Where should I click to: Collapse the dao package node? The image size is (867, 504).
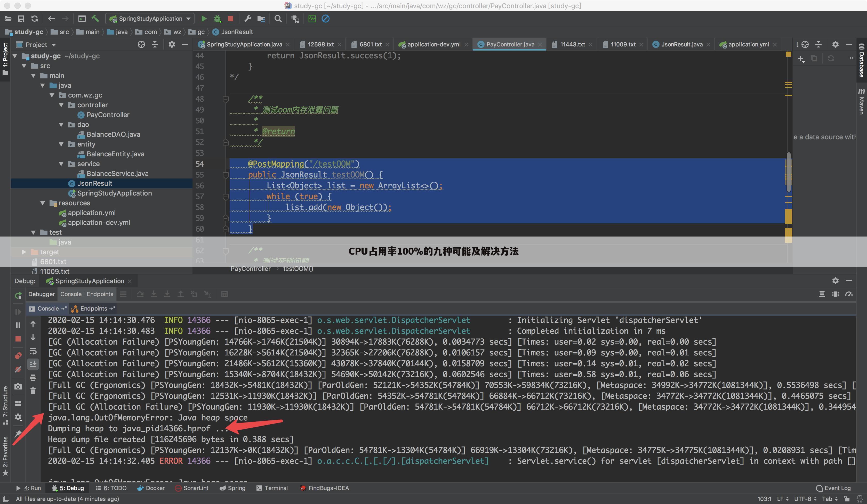click(61, 125)
